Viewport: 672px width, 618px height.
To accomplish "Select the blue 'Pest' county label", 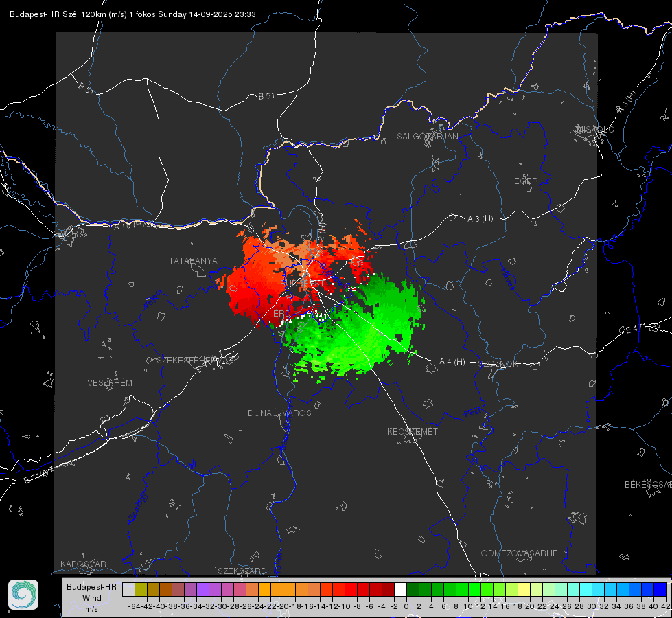I will coord(472,413).
